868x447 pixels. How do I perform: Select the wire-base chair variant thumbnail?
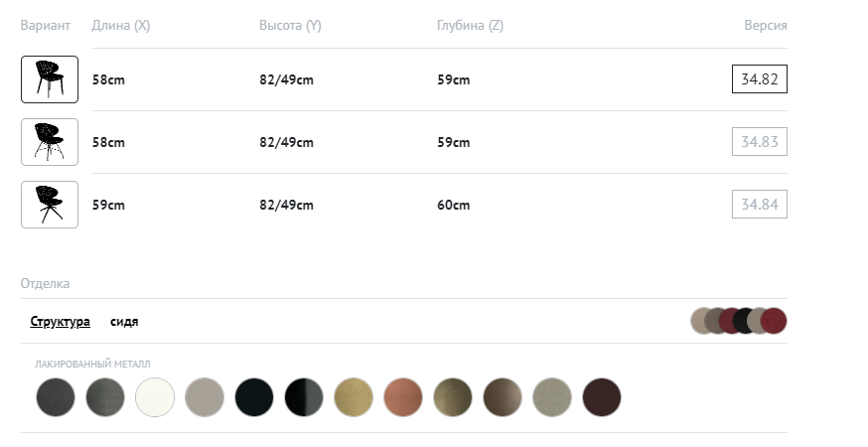click(50, 142)
